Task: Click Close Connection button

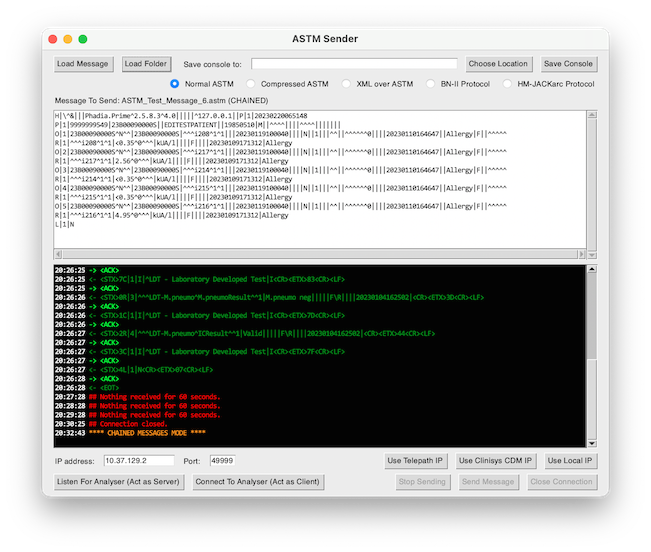Action: coord(562,482)
